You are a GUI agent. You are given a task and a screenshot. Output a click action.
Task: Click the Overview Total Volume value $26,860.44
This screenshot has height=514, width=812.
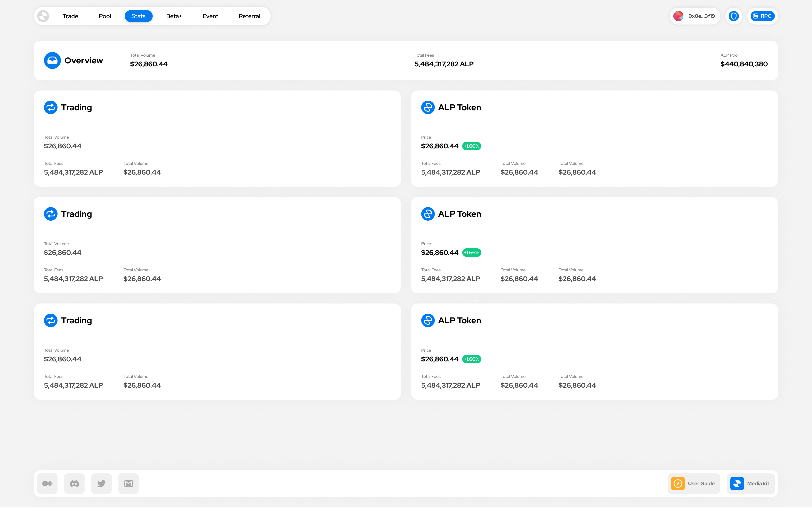[149, 64]
